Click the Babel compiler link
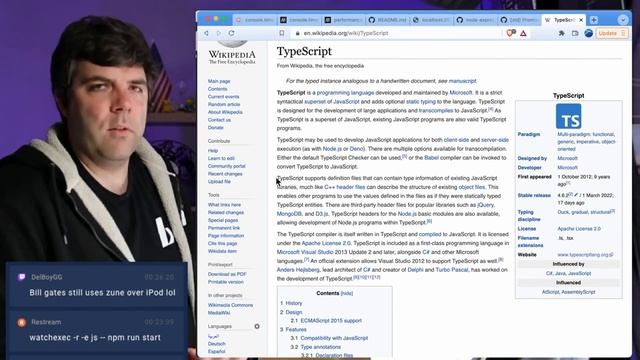640x360 pixels. 431,158
